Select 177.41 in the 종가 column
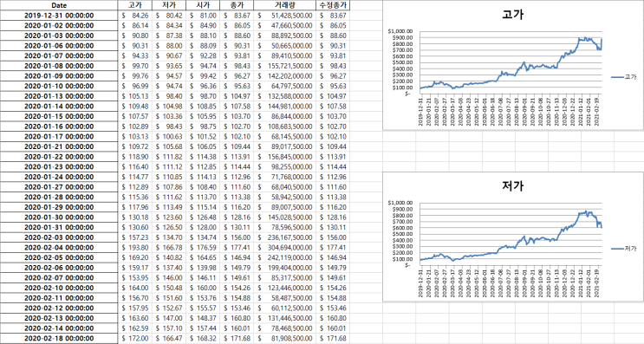This screenshot has height=344, width=644. [237, 248]
